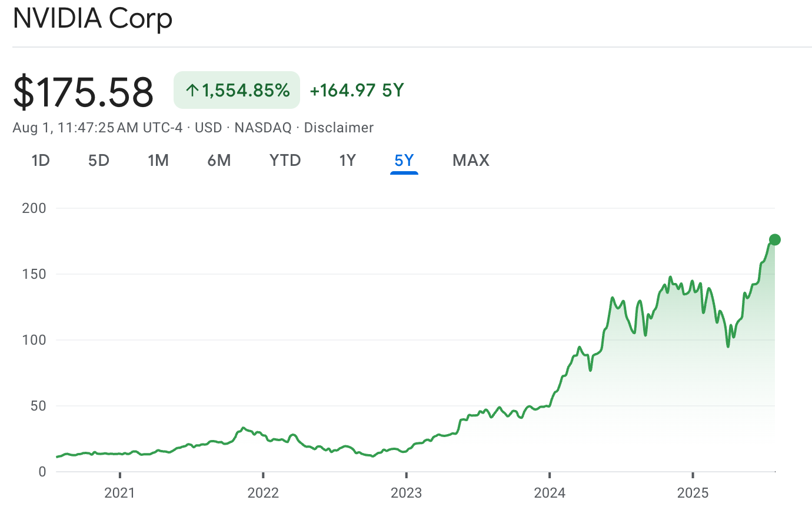This screenshot has width=812, height=520.
Task: Click the NVIDIA Corp heading
Action: (x=92, y=18)
